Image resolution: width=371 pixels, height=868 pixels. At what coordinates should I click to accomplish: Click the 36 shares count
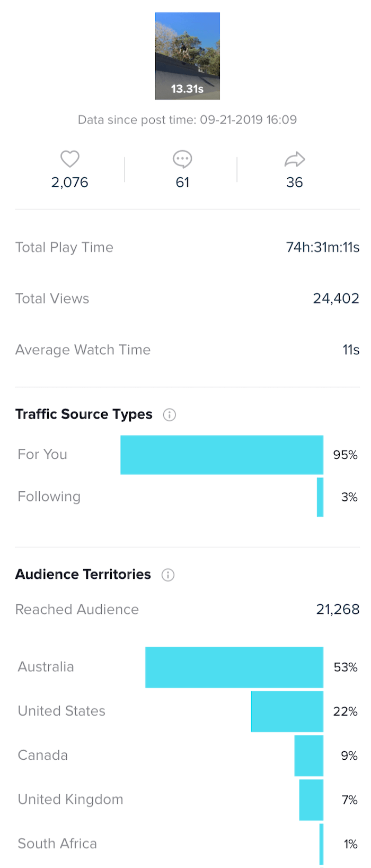click(x=295, y=183)
